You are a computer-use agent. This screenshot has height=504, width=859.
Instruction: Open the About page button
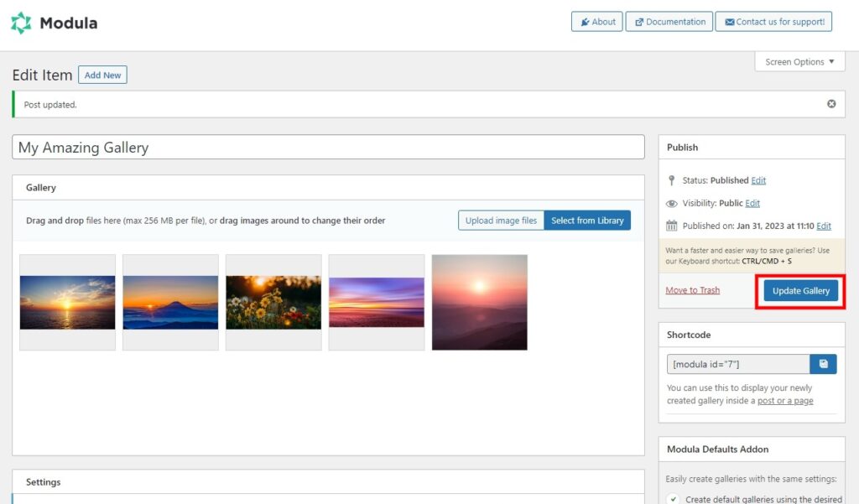point(596,22)
